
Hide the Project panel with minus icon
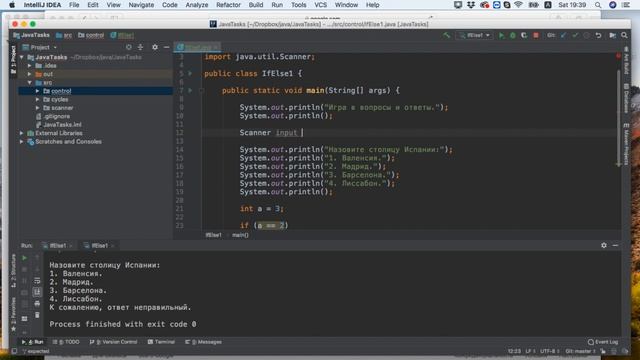click(x=166, y=47)
